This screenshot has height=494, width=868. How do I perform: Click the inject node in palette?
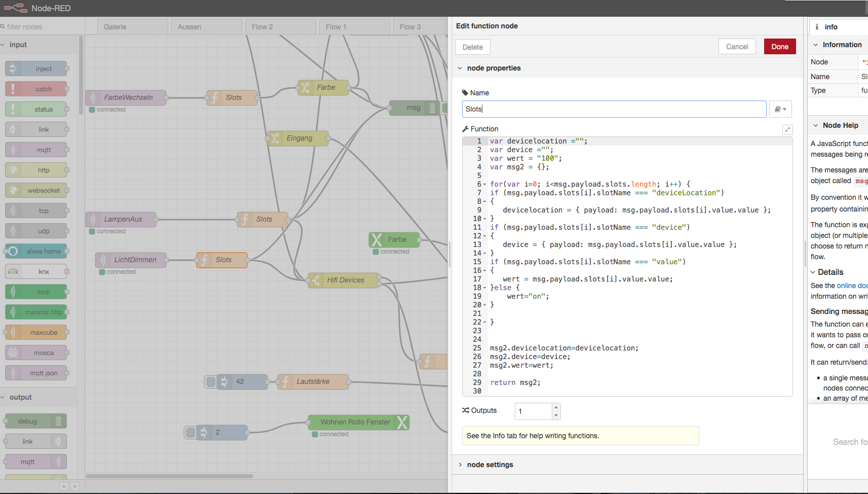click(36, 68)
